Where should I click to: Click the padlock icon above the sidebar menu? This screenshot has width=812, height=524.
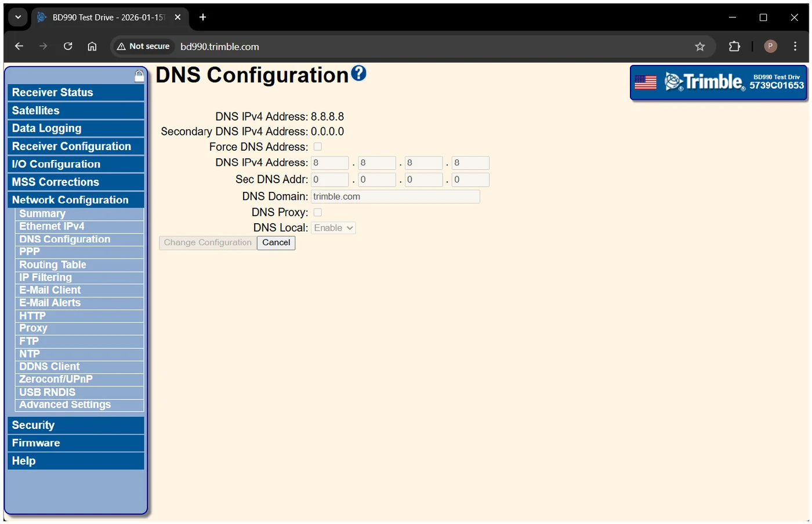[x=139, y=75]
